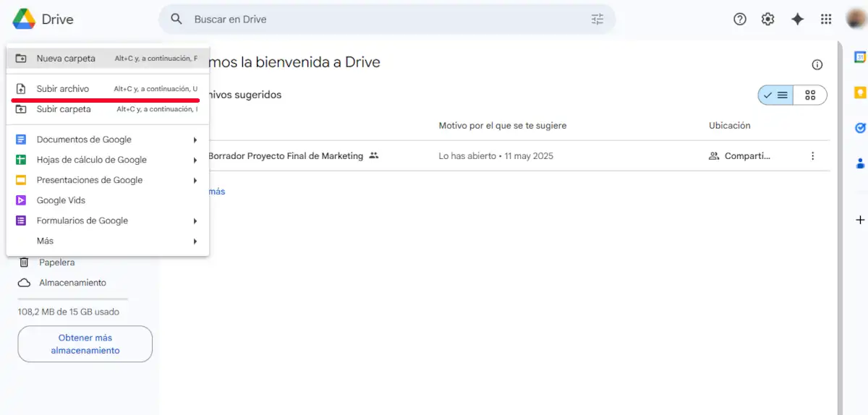Image resolution: width=868 pixels, height=415 pixels.
Task: Open more actions for Borrador Proyecto file
Action: point(813,156)
